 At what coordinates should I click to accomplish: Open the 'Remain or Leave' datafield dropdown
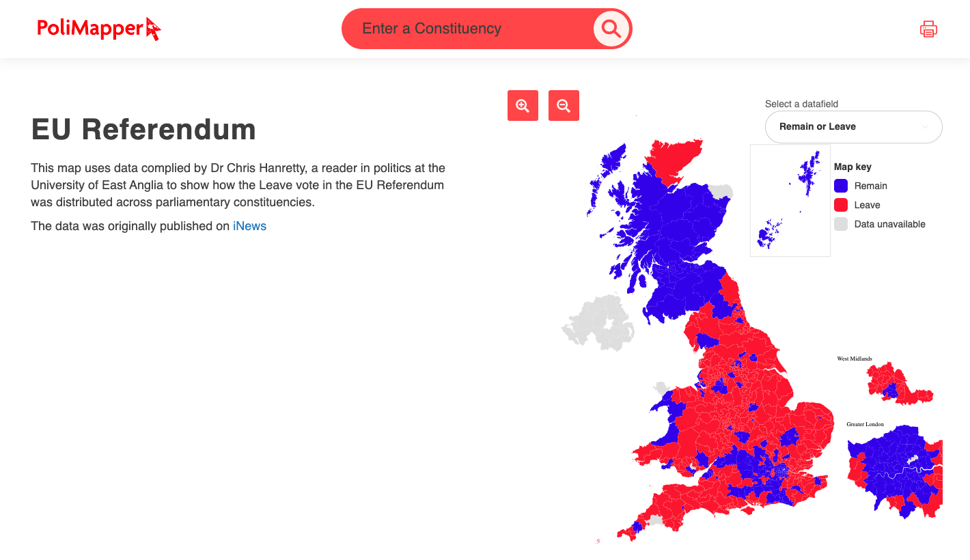pyautogui.click(x=853, y=127)
